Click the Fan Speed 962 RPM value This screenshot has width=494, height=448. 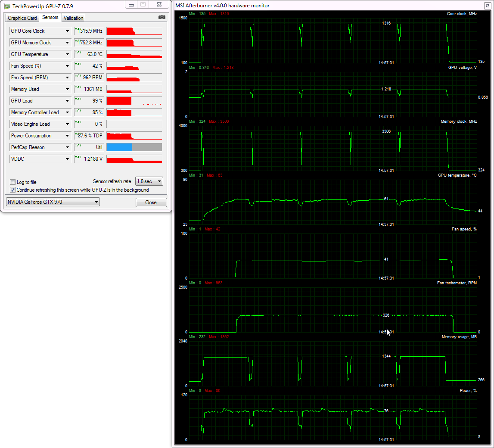click(x=89, y=78)
